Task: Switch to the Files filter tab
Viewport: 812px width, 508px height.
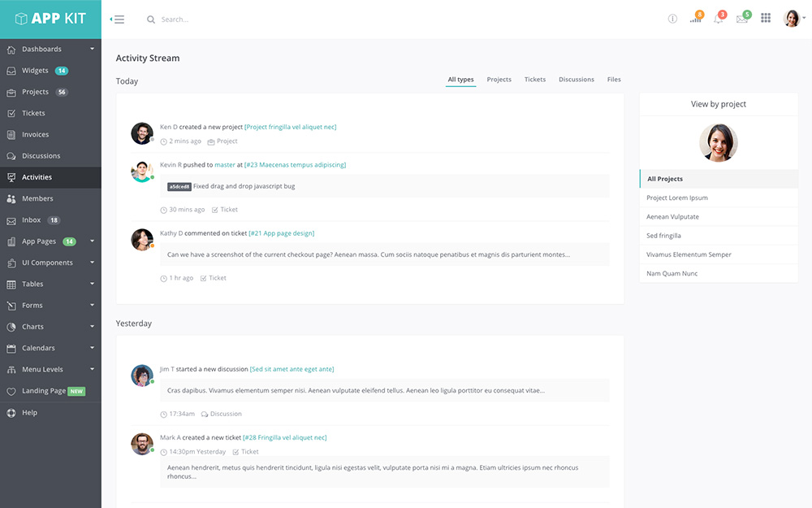Action: point(614,80)
